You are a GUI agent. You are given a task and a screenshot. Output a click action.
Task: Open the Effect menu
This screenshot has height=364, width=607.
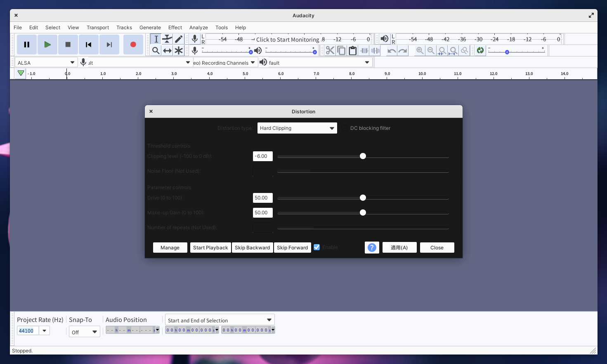coord(175,28)
